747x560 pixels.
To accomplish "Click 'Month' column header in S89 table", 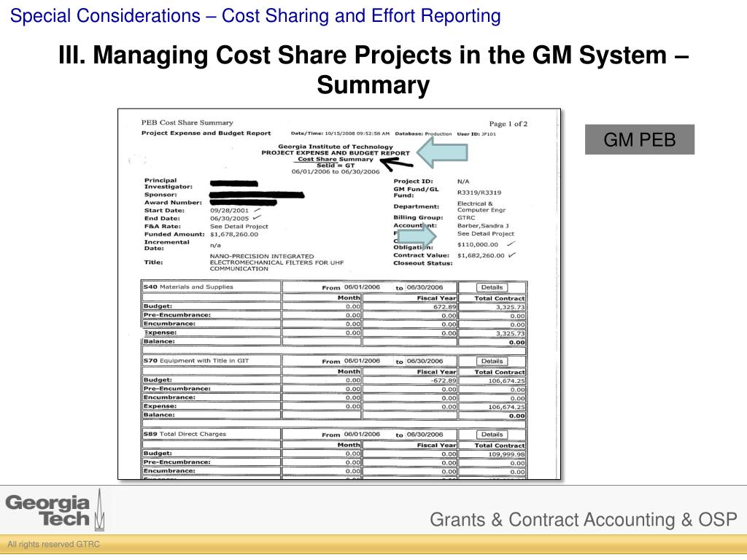I will click(x=349, y=446).
